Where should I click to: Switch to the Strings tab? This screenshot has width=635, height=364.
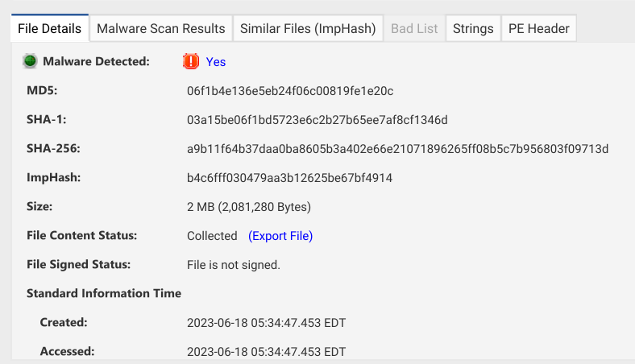point(473,28)
